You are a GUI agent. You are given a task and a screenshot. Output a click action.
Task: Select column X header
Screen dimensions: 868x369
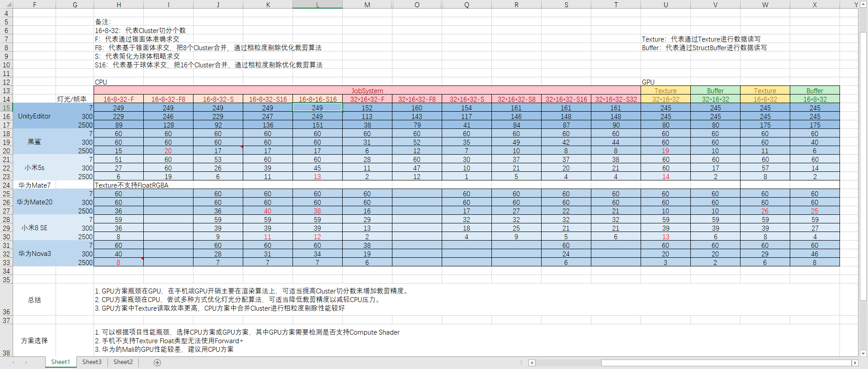click(815, 5)
